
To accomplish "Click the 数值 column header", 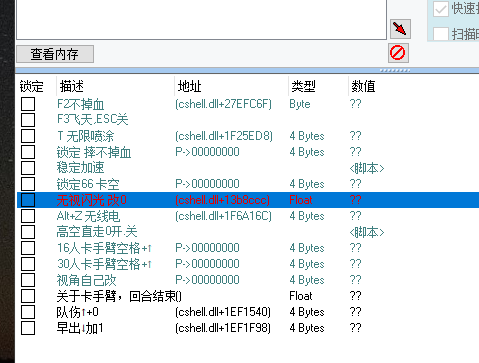I will [363, 87].
